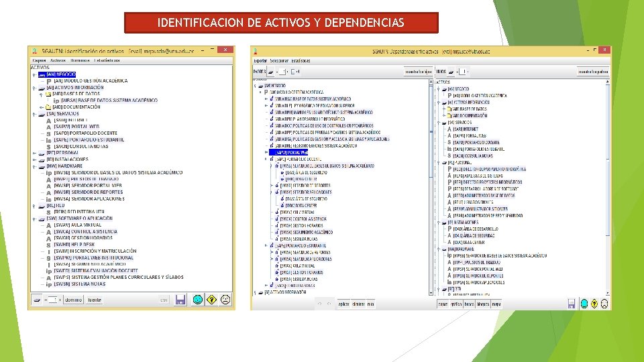Expand [AID] DOCUMENTACIÓN in identificación window

(x=41, y=107)
